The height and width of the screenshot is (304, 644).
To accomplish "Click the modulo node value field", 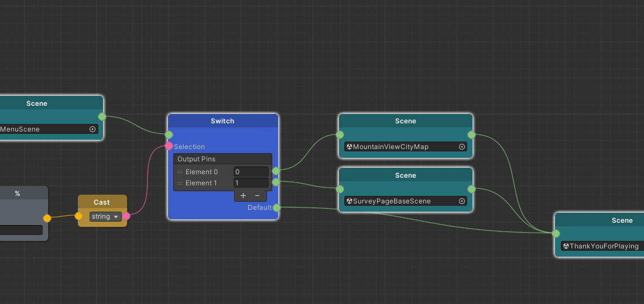I will tap(21, 230).
